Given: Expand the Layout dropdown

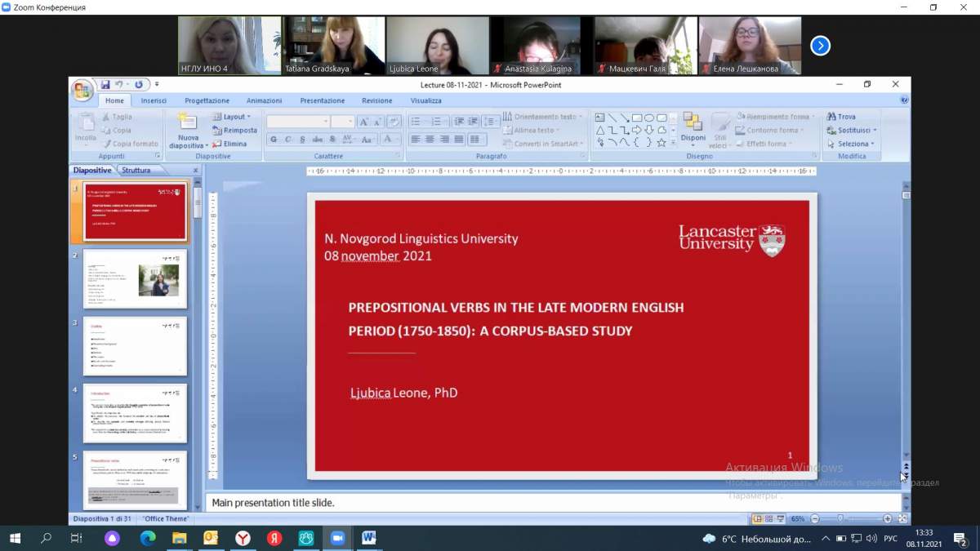Looking at the screenshot, I should tap(230, 117).
